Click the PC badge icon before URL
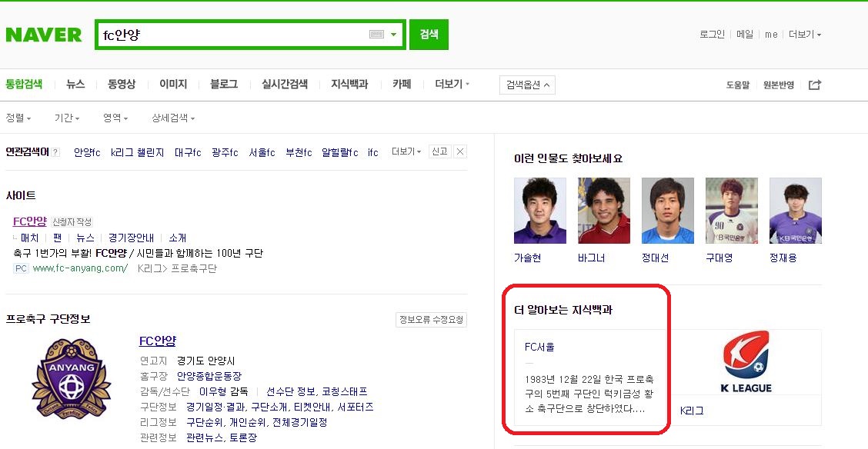 pos(21,268)
